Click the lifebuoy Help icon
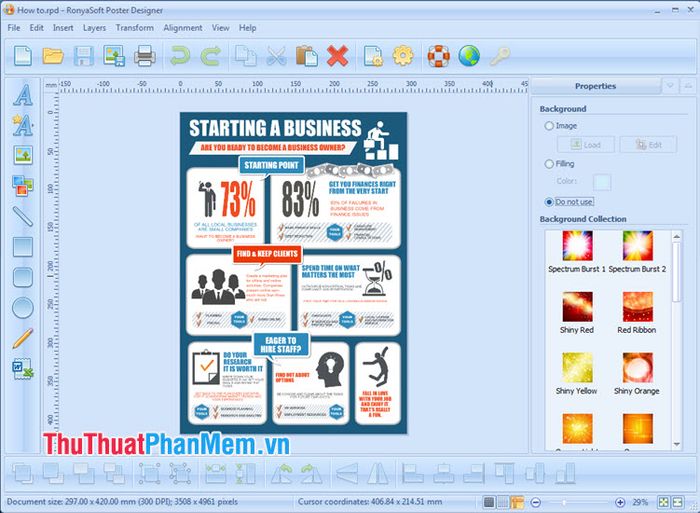 coord(439,55)
